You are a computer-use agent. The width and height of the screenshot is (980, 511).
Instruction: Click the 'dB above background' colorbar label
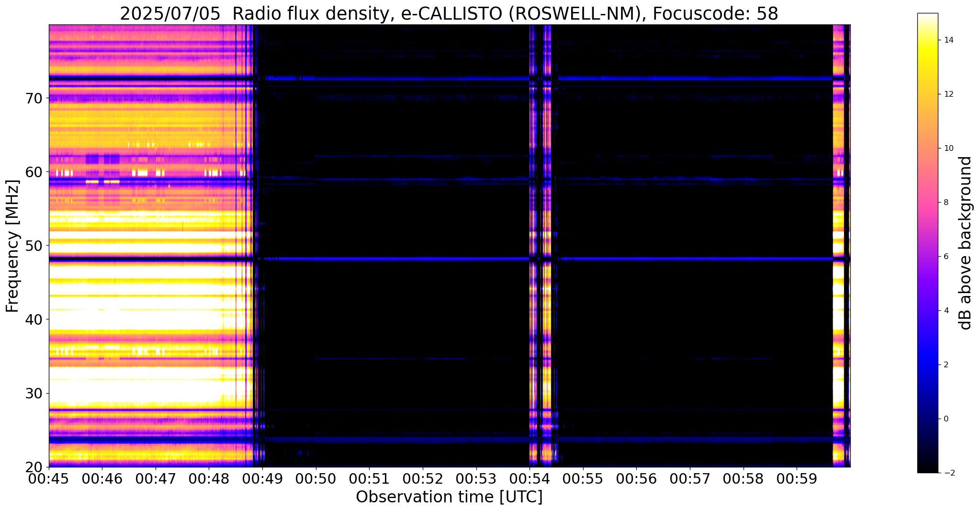(x=966, y=243)
